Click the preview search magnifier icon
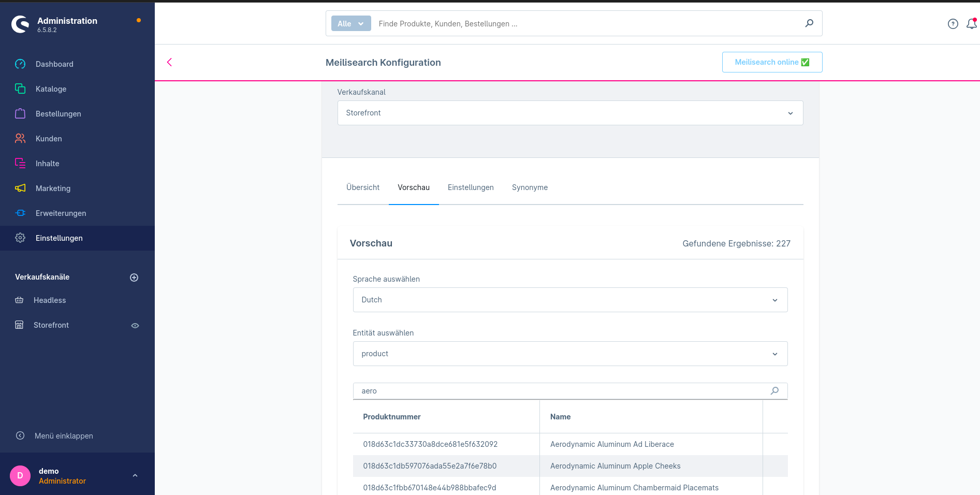Viewport: 980px width, 495px height. 774,391
